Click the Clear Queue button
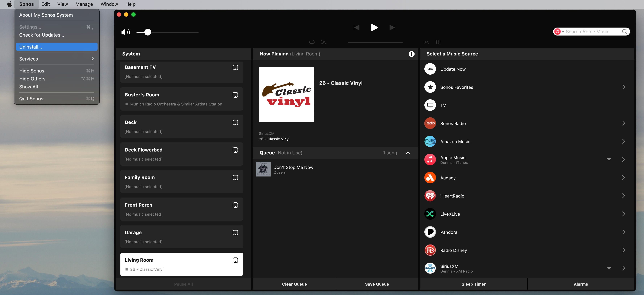Viewport: 644px width, 295px height. (294, 284)
